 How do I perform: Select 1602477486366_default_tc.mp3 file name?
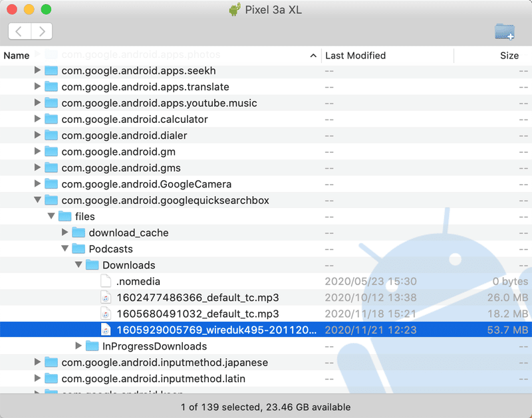coord(198,298)
